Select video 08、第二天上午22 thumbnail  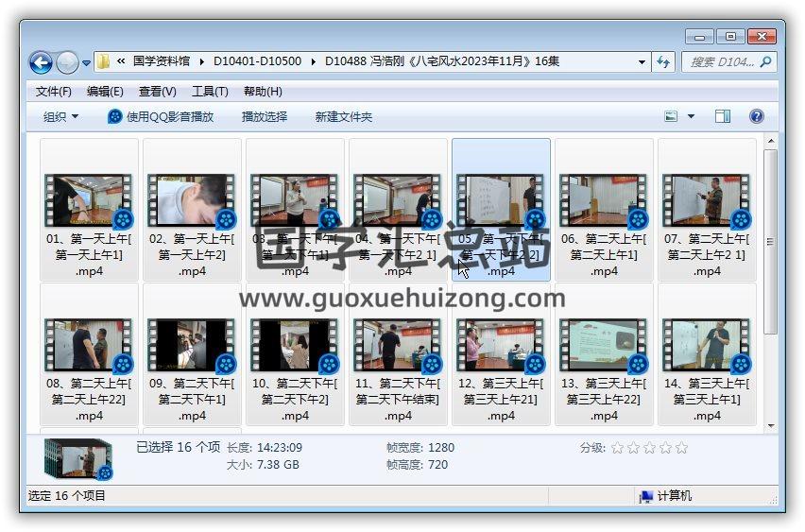(x=88, y=345)
